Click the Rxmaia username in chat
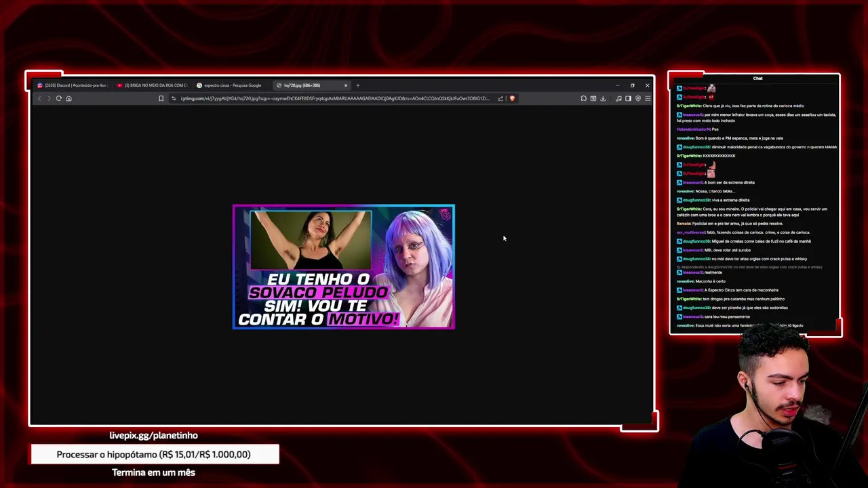This screenshot has height=488, width=868. (684, 224)
